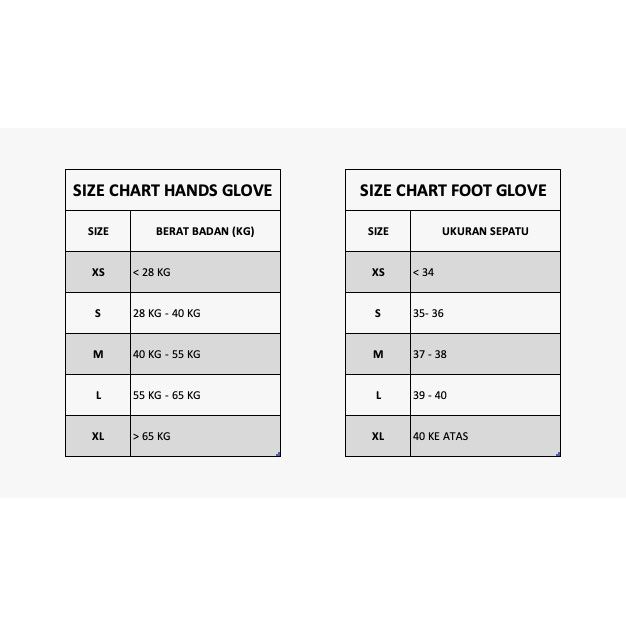Image resolution: width=626 pixels, height=626 pixels.
Task: Click the "55 KG - 65 KG" cell
Action: (205, 395)
